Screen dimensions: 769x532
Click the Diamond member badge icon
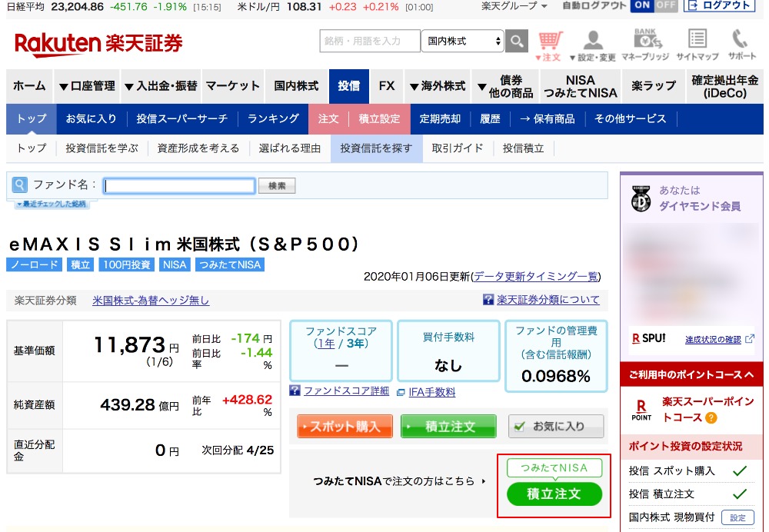641,198
